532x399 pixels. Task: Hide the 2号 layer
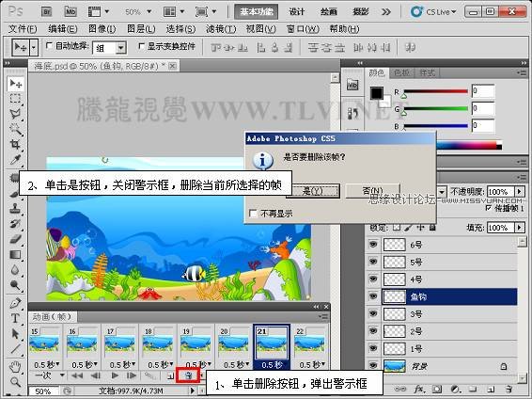click(x=373, y=331)
